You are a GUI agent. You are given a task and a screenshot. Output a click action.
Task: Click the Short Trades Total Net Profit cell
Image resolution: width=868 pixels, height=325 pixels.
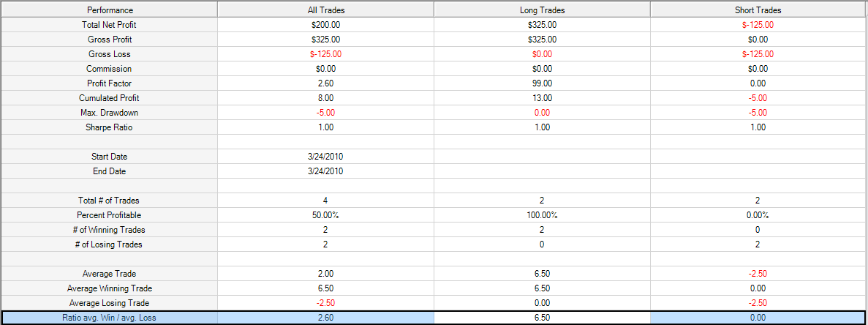[x=758, y=25]
